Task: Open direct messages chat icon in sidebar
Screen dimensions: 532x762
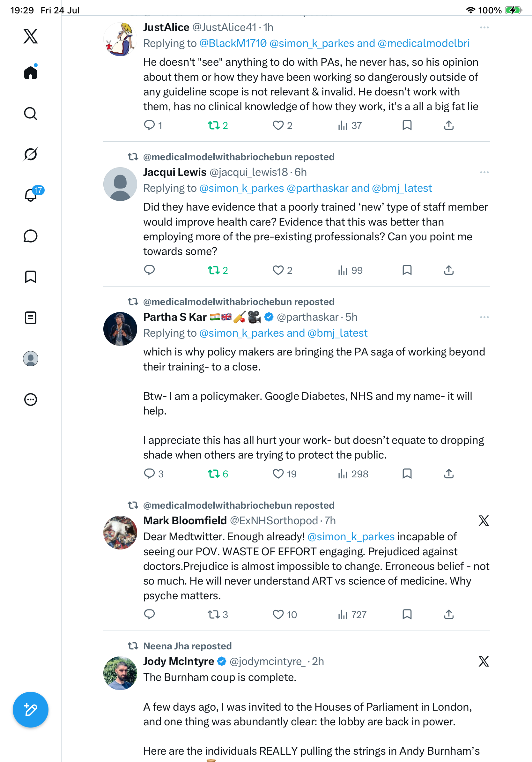Action: [x=31, y=236]
